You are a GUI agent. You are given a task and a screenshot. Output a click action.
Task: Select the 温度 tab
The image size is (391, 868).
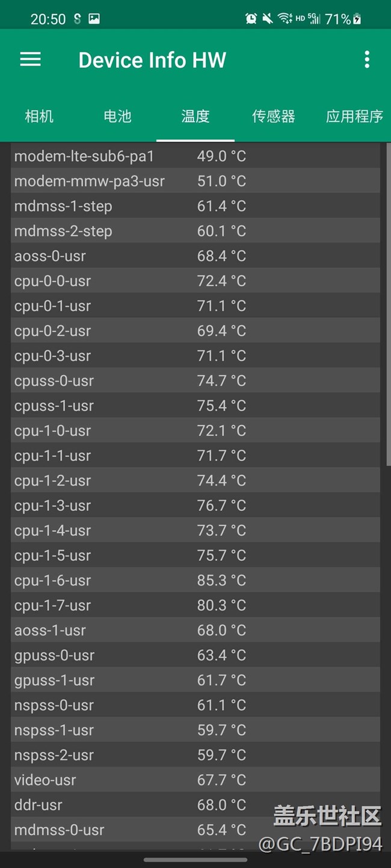coord(195,116)
